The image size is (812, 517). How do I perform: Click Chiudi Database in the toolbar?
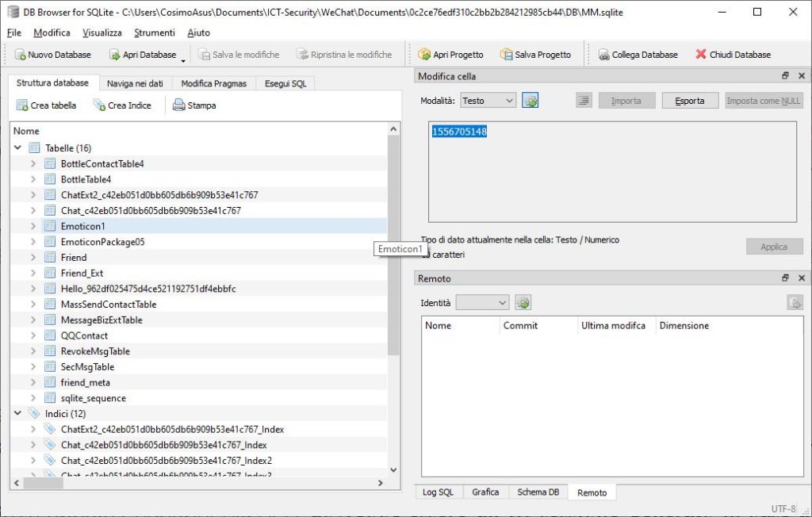click(733, 55)
